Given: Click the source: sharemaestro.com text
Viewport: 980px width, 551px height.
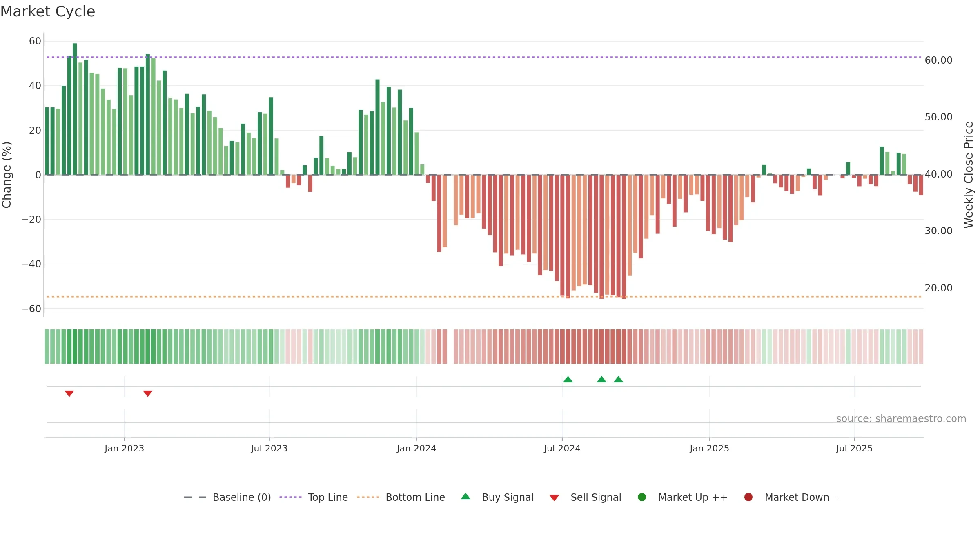Looking at the screenshot, I should 901,419.
